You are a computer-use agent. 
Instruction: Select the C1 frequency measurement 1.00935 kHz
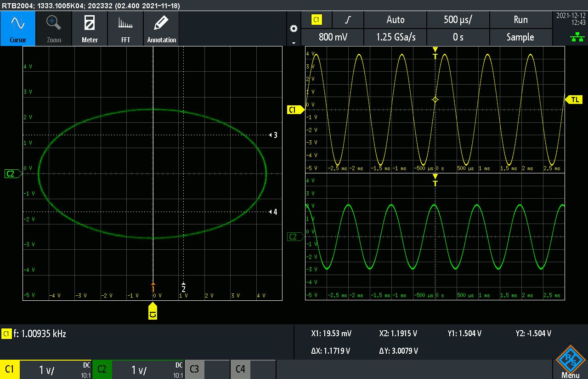pos(34,334)
